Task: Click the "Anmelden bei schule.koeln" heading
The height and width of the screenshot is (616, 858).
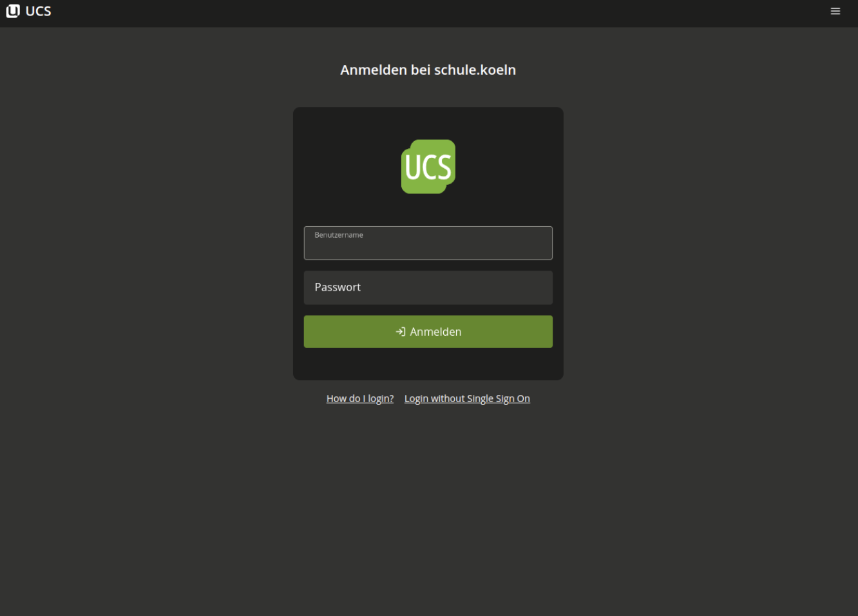Action: coord(428,70)
